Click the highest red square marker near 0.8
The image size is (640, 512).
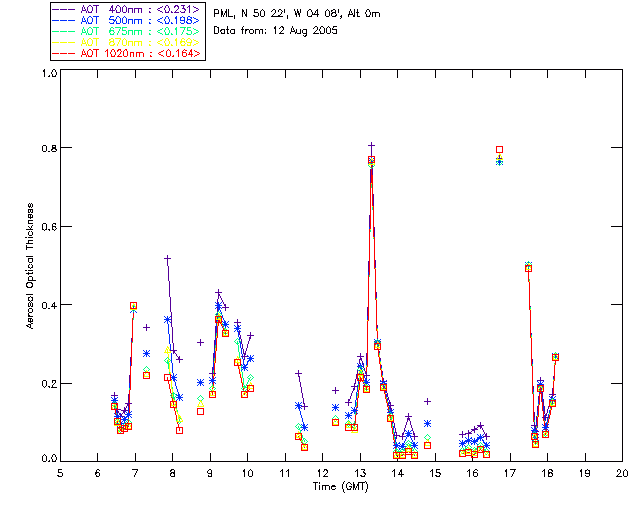click(x=499, y=149)
